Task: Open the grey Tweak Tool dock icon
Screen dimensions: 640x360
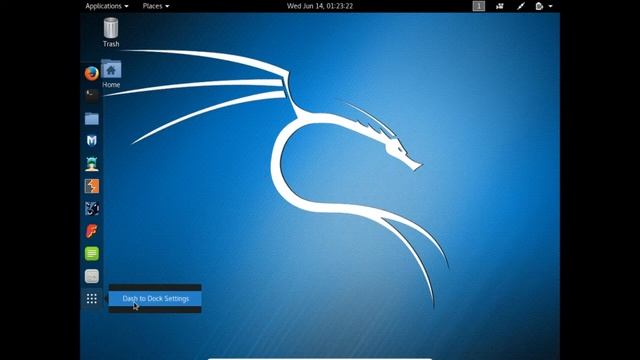Action: point(92,276)
